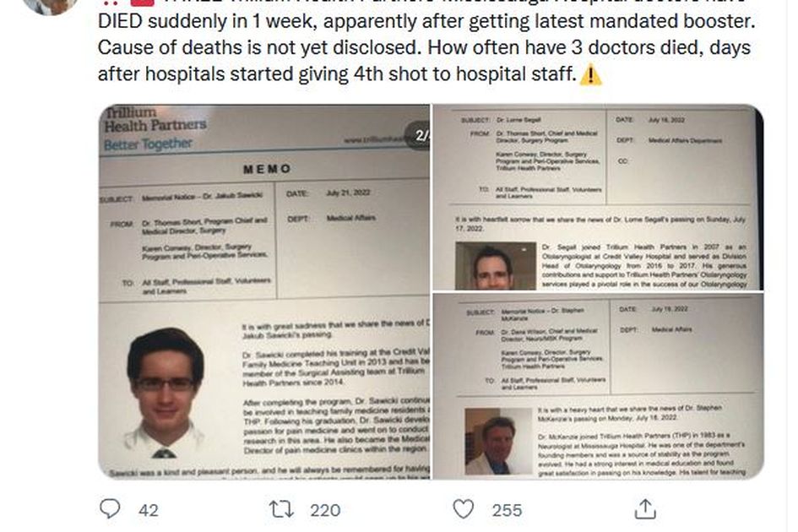The width and height of the screenshot is (798, 532).
Task: Click the image counter badge
Action: click(418, 135)
